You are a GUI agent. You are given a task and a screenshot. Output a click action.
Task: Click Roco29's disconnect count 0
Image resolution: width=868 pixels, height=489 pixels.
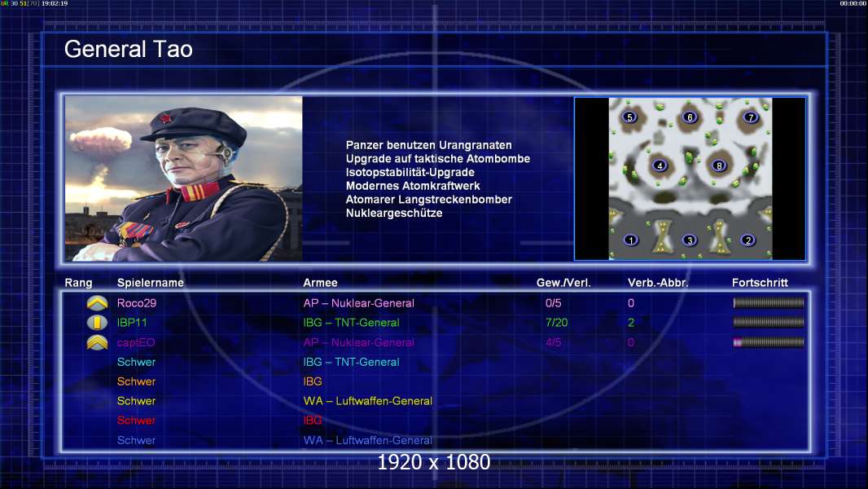click(630, 303)
